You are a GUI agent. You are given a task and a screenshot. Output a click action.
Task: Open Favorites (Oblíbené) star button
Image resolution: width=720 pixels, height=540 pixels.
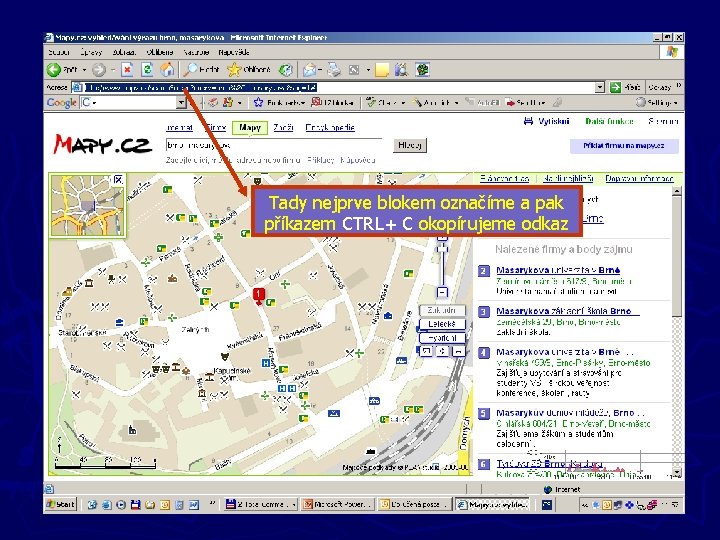249,69
